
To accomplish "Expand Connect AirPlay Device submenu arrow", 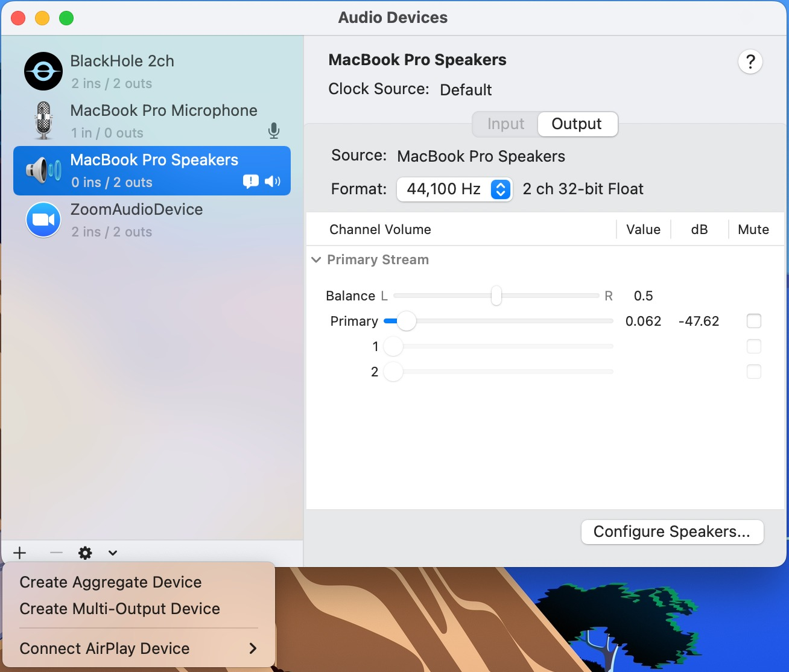I will [253, 648].
